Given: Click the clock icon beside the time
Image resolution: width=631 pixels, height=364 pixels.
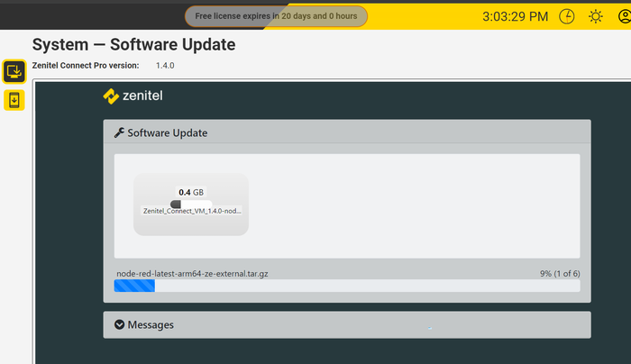Looking at the screenshot, I should [567, 16].
